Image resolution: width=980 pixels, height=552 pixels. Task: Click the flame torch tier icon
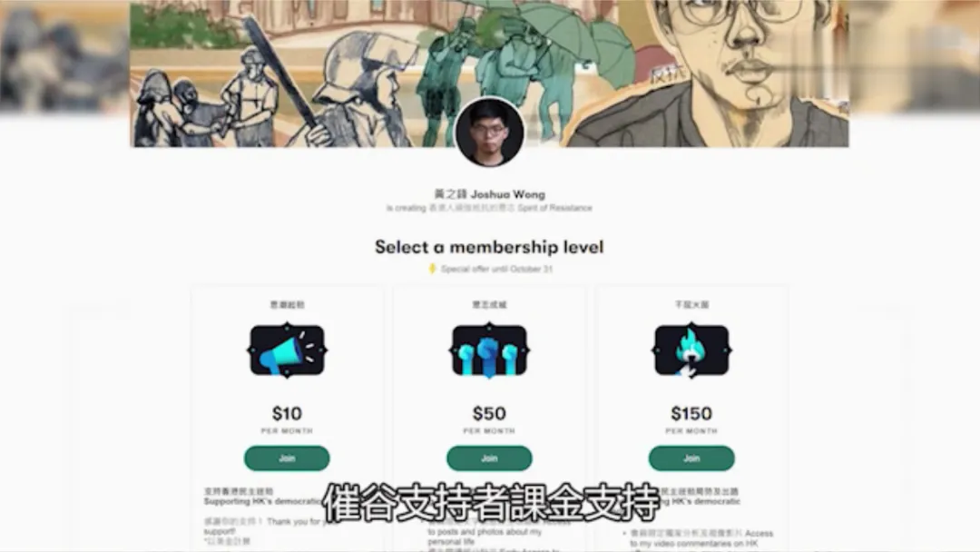pos(691,350)
